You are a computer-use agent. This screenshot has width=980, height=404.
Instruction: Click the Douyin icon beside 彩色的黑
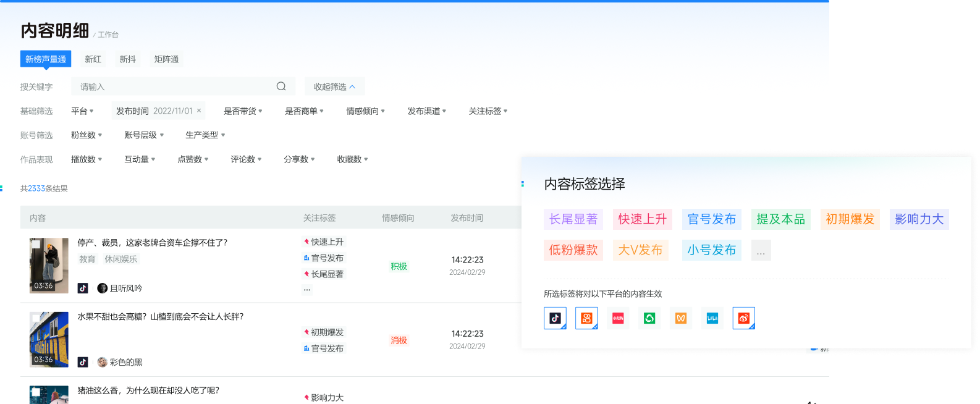click(83, 362)
